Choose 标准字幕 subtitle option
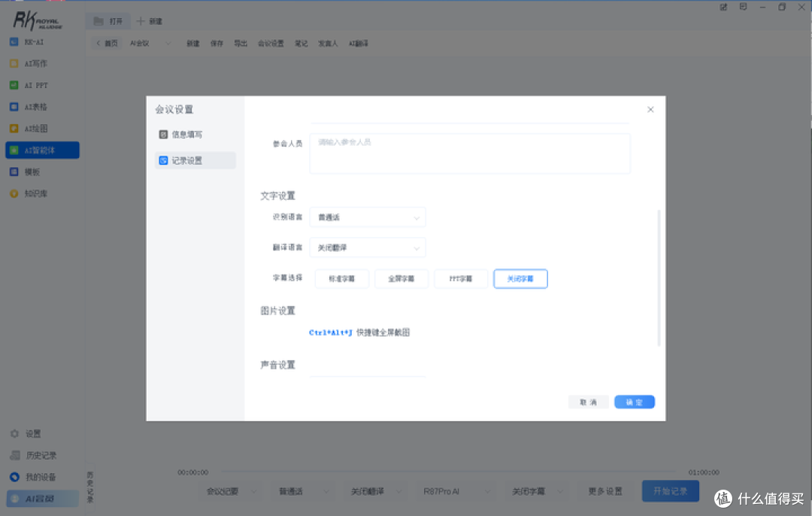 342,279
